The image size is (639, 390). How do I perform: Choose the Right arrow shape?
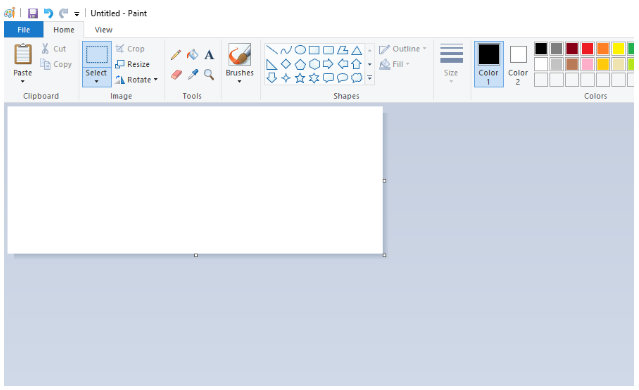pos(328,64)
